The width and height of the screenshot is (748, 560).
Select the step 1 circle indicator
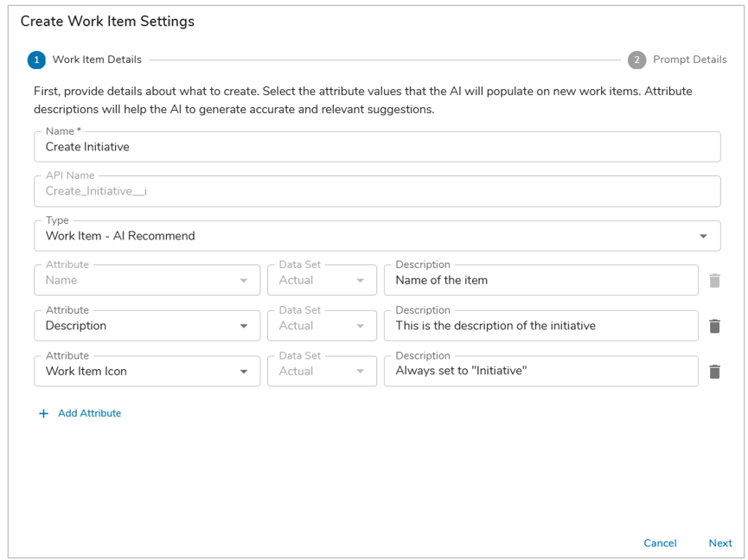(36, 60)
